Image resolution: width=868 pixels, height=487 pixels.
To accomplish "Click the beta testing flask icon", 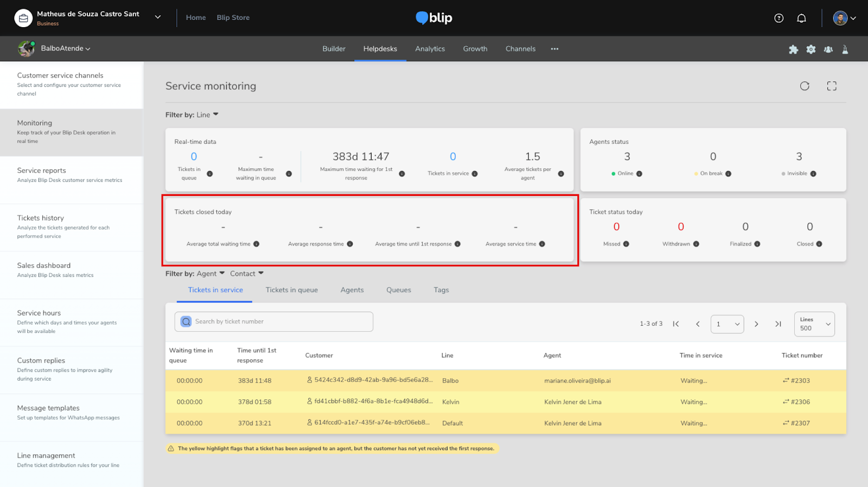I will point(845,49).
